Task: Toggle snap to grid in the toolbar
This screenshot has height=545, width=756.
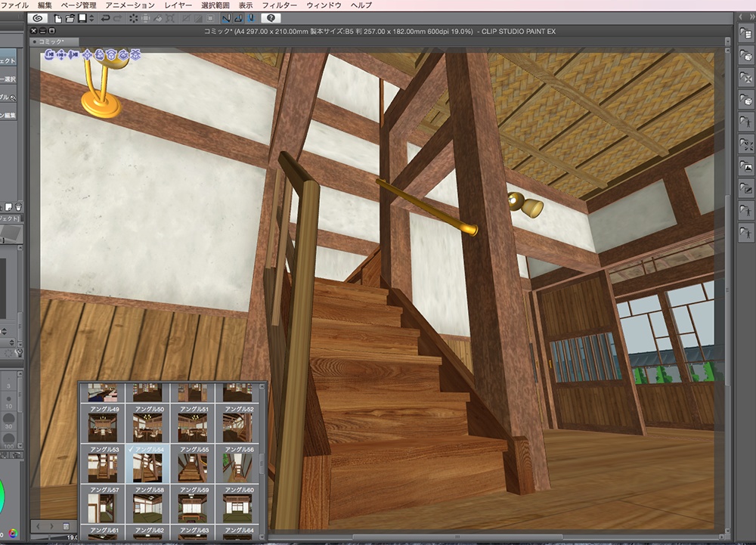Action: tap(251, 19)
